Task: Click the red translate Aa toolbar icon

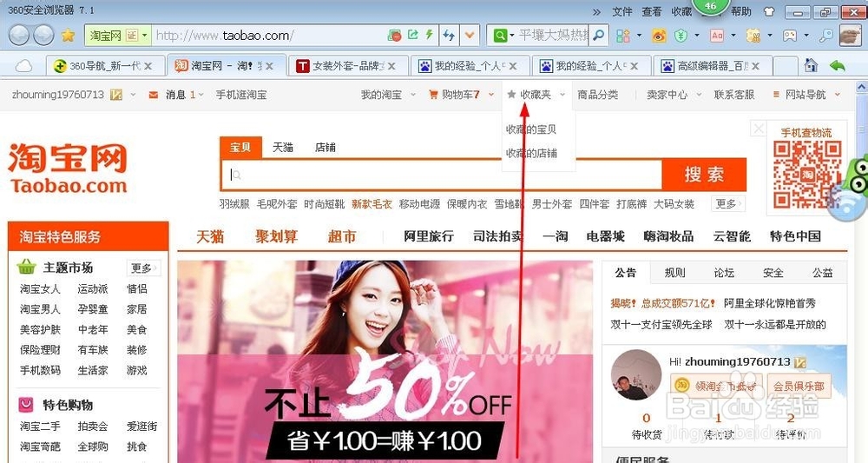Action: pos(717,36)
